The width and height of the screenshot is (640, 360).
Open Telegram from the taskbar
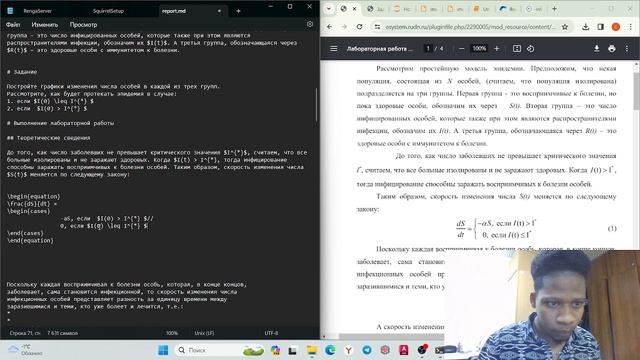(x=367, y=350)
